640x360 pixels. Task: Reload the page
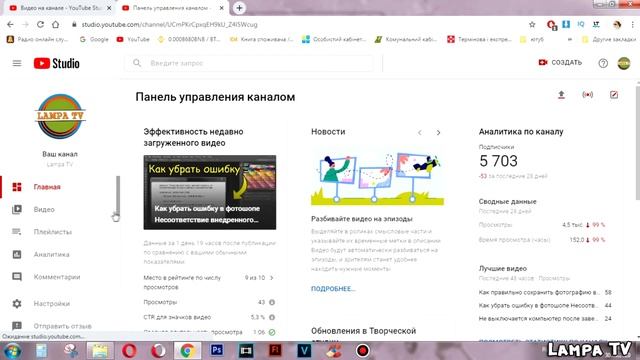[40, 24]
